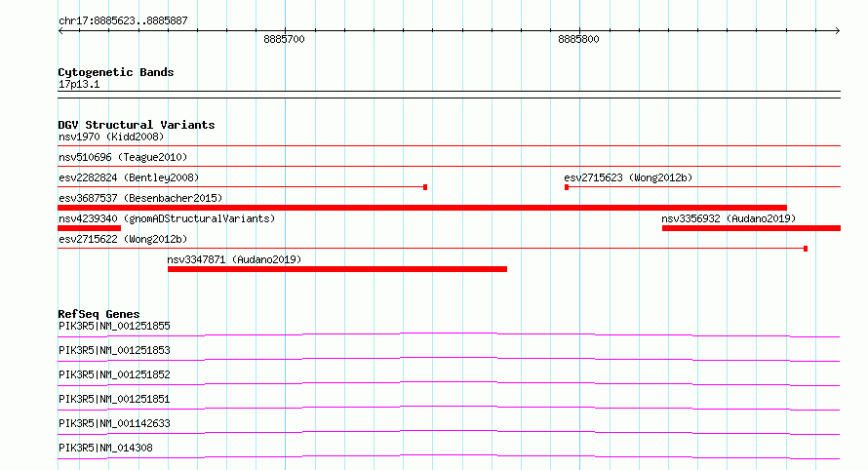Select the Cytogenetic Bands track title
This screenshot has height=470, width=868.
point(116,72)
